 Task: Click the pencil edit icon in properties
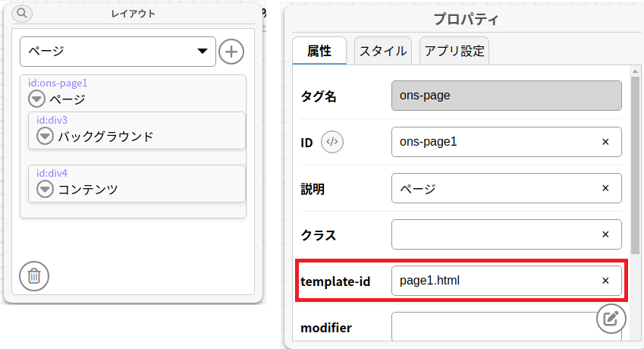click(x=609, y=318)
